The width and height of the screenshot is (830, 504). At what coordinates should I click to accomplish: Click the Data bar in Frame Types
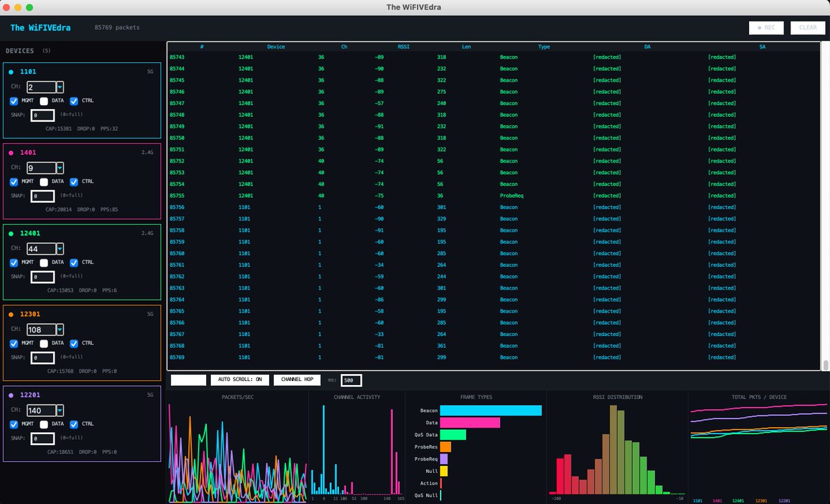tap(470, 422)
